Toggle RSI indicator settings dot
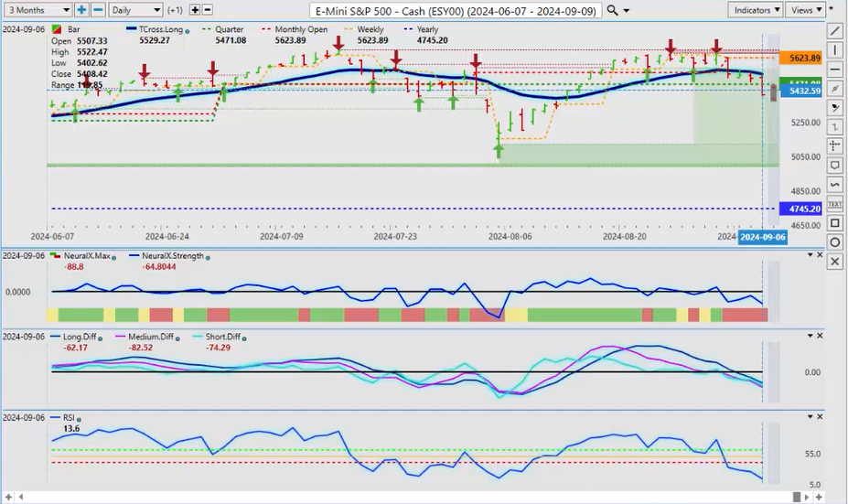Viewport: 848px width, 504px height. coord(79,420)
